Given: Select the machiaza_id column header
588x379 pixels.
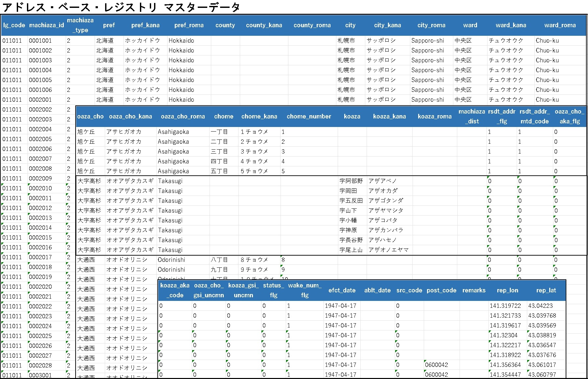Looking at the screenshot, I should coord(46,25).
